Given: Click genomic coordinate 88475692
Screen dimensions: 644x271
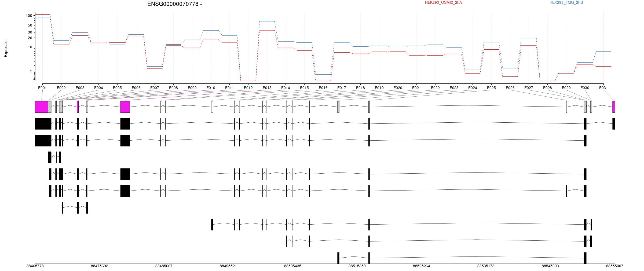Looking at the screenshot, I should [100, 266].
